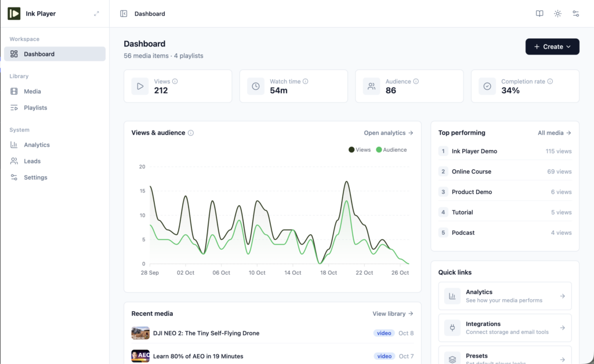Click video tag on Learn 80% of AEO row

click(385, 356)
